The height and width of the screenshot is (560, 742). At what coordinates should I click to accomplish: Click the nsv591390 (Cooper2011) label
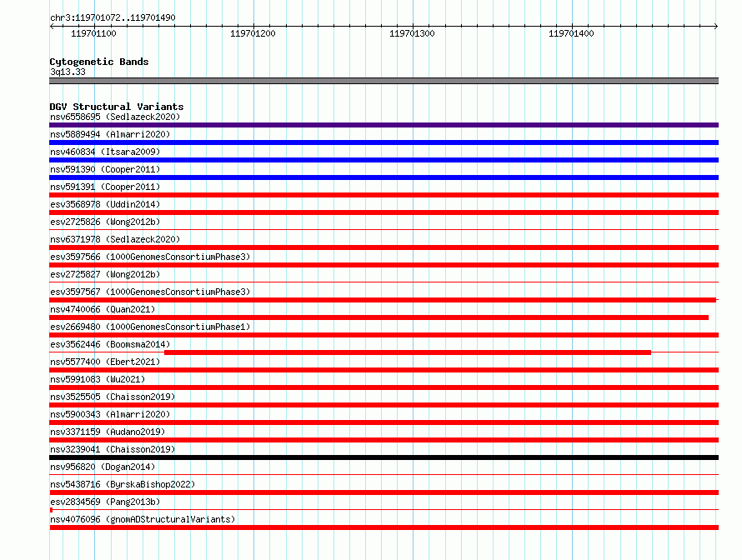tap(105, 169)
